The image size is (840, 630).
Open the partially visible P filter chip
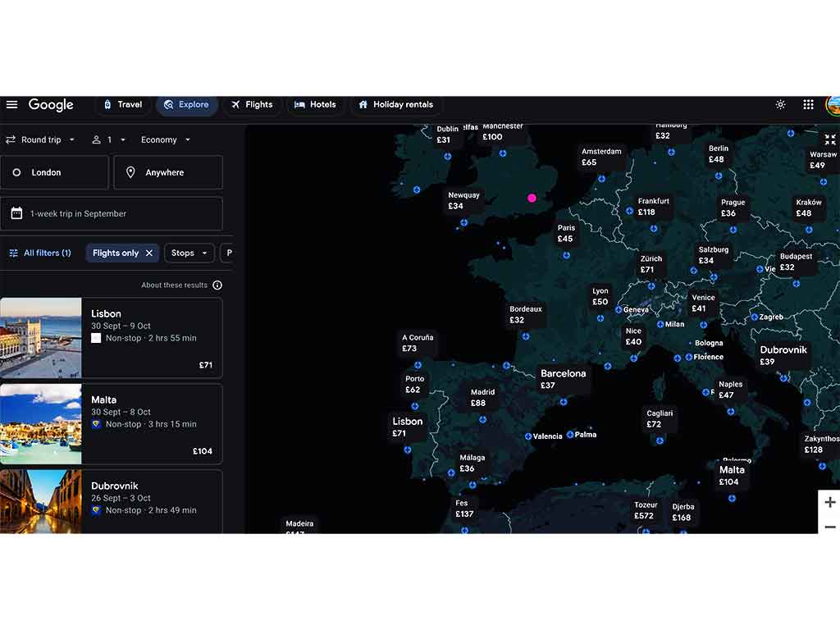(x=227, y=253)
